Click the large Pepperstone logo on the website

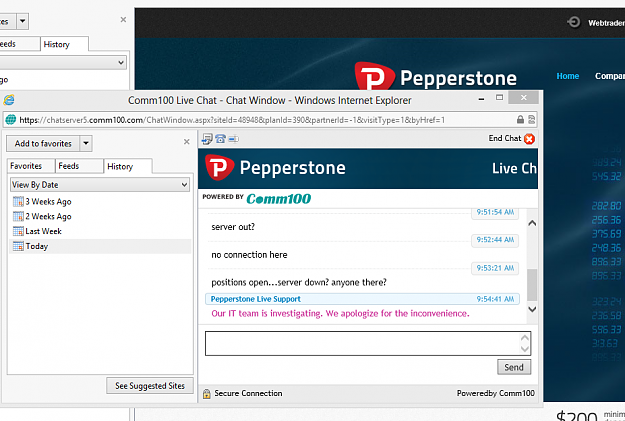click(x=436, y=77)
